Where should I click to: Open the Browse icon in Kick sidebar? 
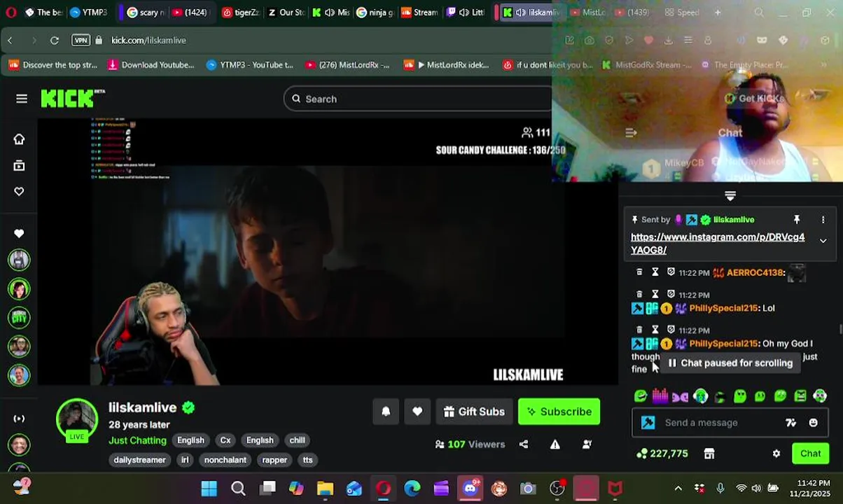19,165
